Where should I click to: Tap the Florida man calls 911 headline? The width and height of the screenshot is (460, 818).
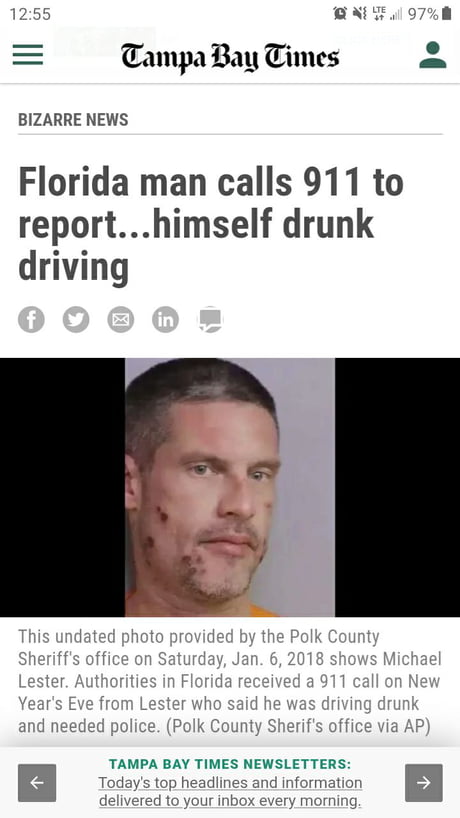(x=211, y=224)
